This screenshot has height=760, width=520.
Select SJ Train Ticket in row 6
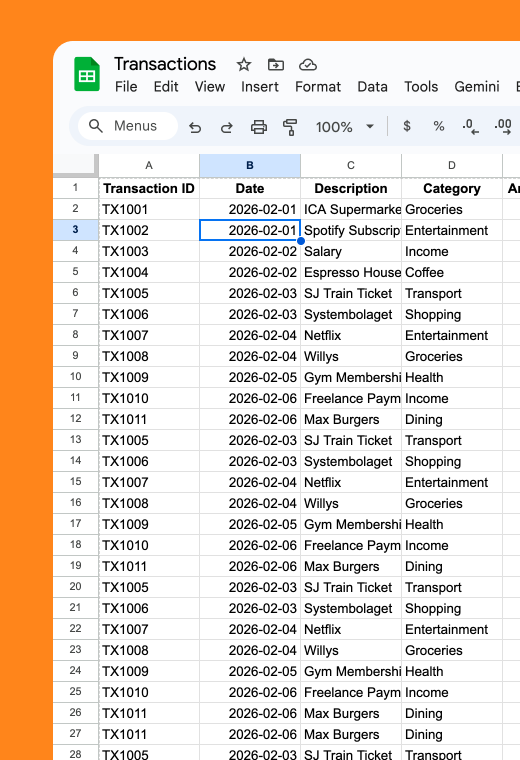pos(351,293)
